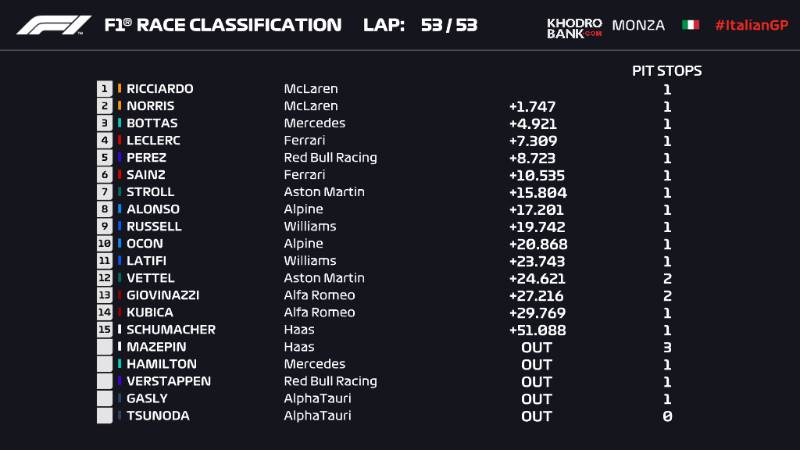Image resolution: width=800 pixels, height=450 pixels.
Task: Open the #ItalianGP hashtag
Action: [750, 25]
